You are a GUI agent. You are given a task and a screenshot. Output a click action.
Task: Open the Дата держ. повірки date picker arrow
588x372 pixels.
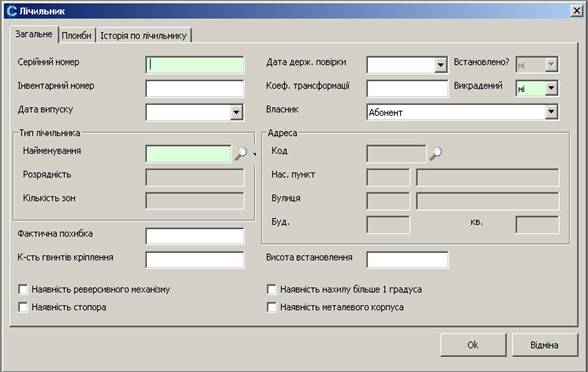pos(441,65)
